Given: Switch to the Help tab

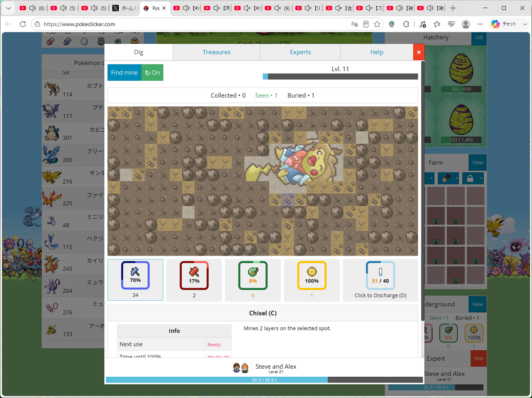Looking at the screenshot, I should tap(377, 52).
